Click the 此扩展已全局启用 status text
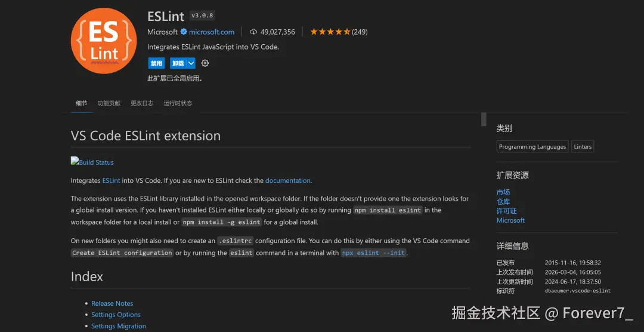Viewport: 644px width, 332px height. coord(175,79)
